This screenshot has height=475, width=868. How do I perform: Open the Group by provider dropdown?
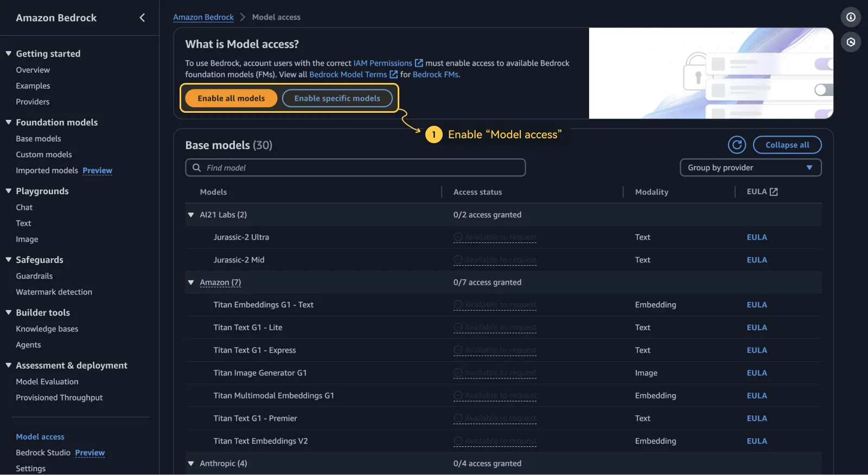pyautogui.click(x=751, y=168)
